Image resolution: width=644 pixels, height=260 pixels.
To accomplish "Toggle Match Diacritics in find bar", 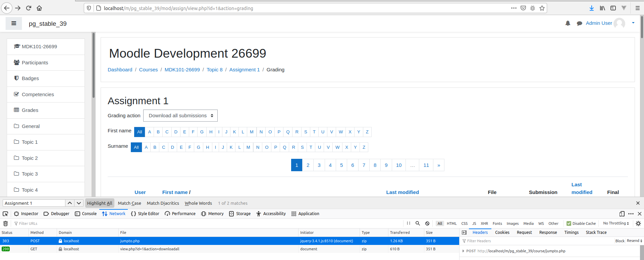I will point(163,203).
